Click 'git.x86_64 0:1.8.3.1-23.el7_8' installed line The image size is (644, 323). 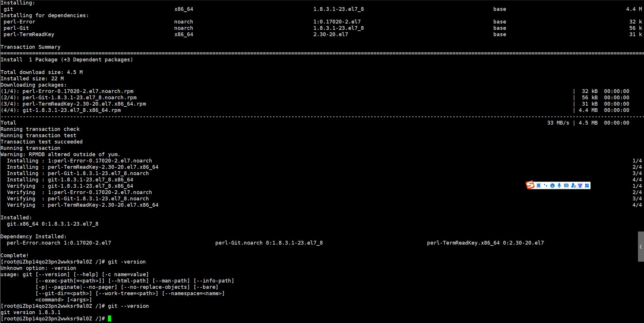click(53, 224)
